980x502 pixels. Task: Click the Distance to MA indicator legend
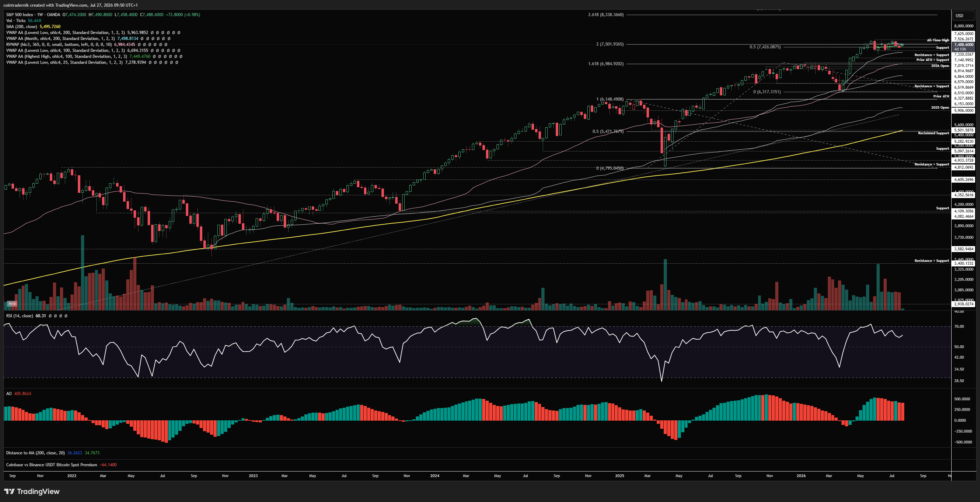(35, 453)
